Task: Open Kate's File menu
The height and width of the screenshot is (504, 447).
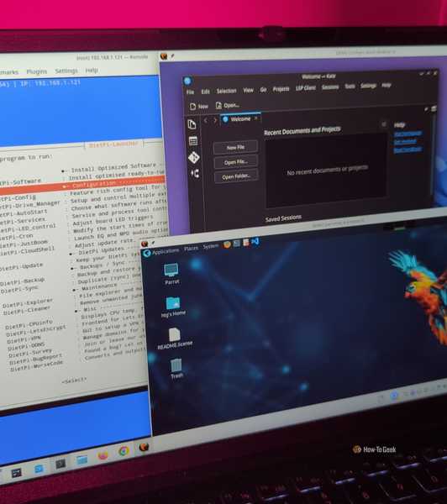Action: coord(190,92)
